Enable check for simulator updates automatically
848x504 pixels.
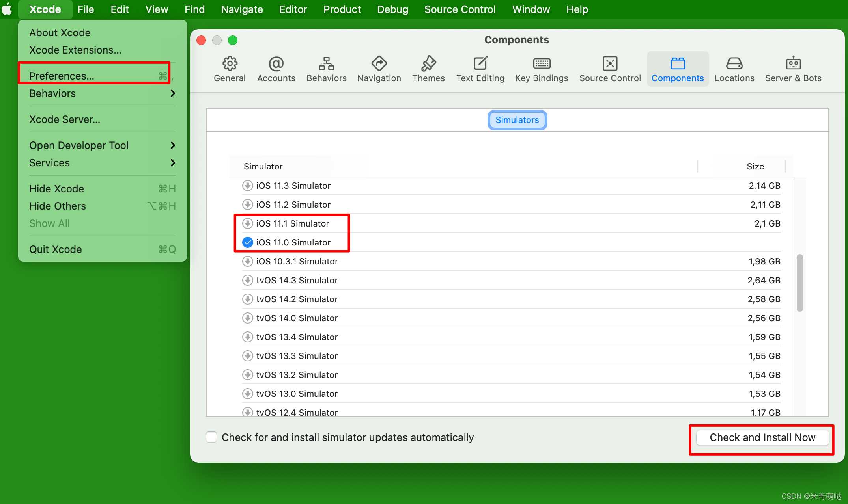tap(212, 437)
